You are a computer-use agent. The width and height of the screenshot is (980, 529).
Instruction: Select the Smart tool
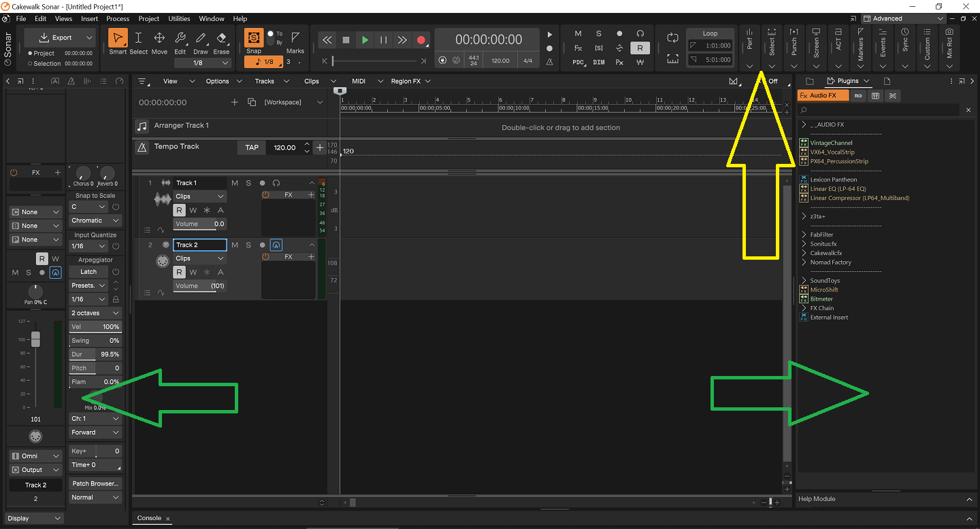[118, 41]
